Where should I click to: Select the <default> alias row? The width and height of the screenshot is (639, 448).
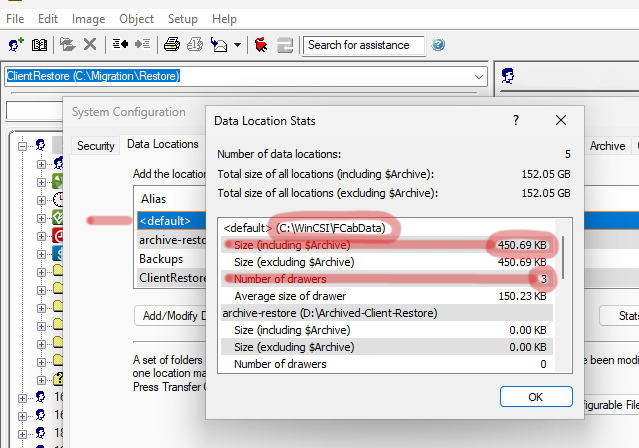tap(172, 221)
